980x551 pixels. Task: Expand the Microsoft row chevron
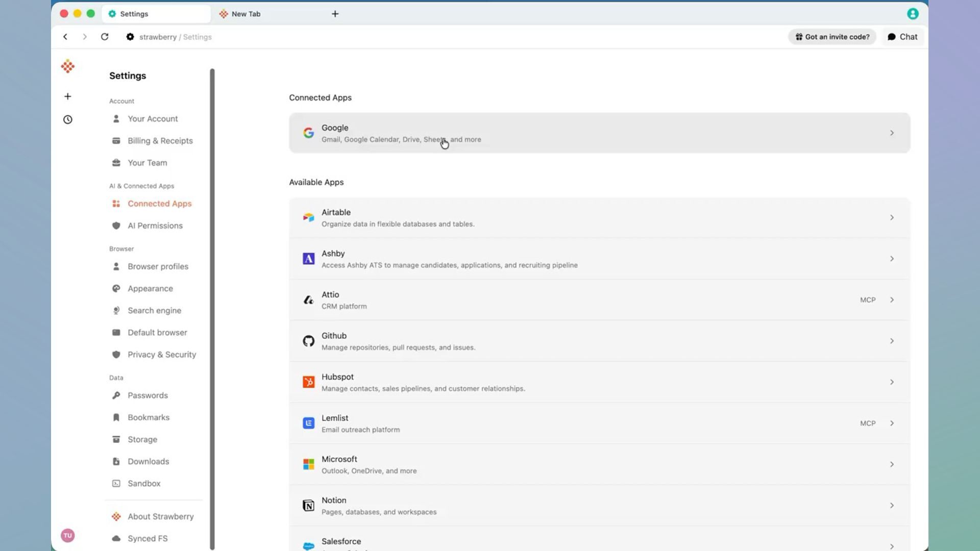(892, 464)
